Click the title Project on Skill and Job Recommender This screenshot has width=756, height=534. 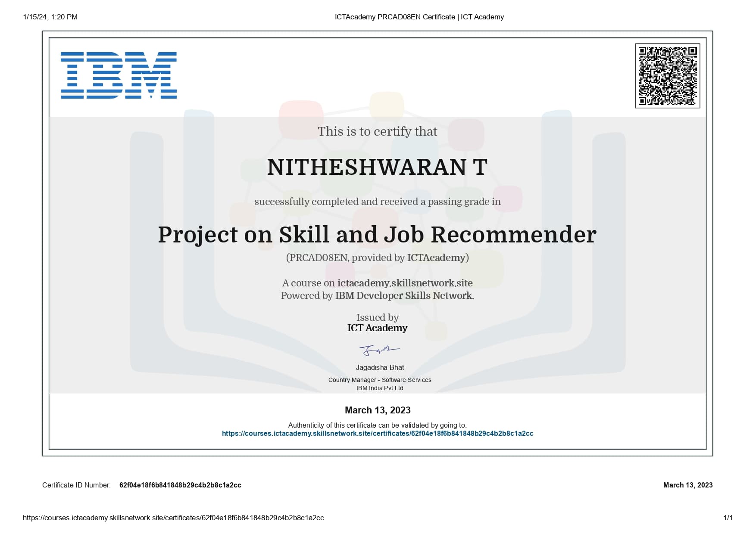(x=377, y=235)
